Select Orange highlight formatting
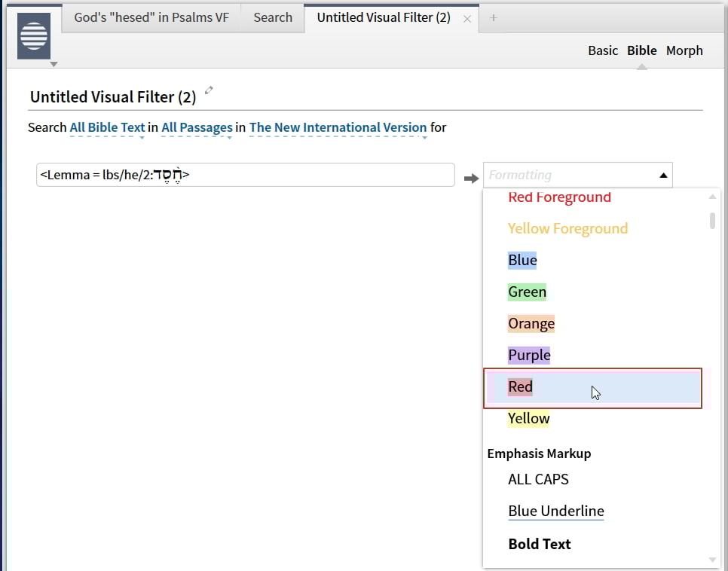Viewport: 728px width, 571px height. tap(531, 323)
